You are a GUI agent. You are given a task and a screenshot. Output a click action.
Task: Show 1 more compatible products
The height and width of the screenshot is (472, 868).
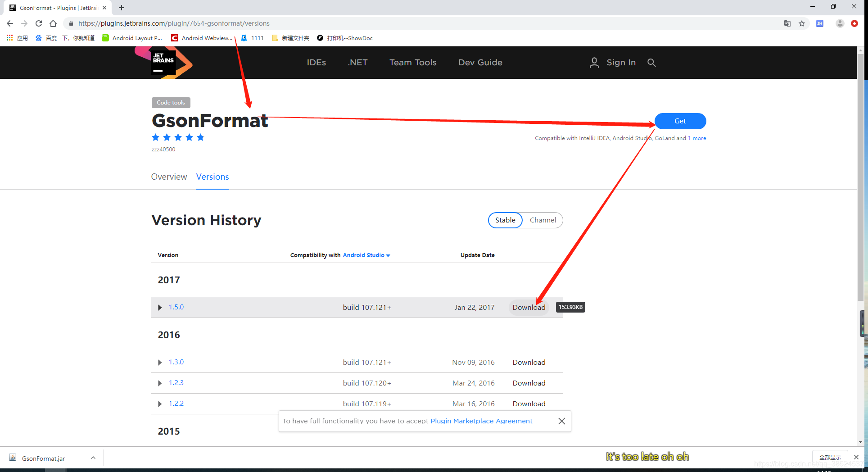pyautogui.click(x=697, y=138)
